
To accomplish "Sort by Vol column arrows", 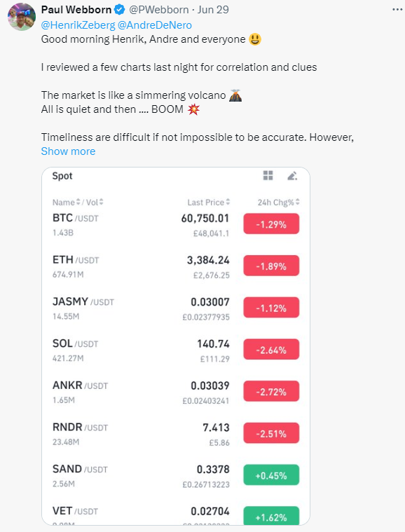I will coord(101,202).
